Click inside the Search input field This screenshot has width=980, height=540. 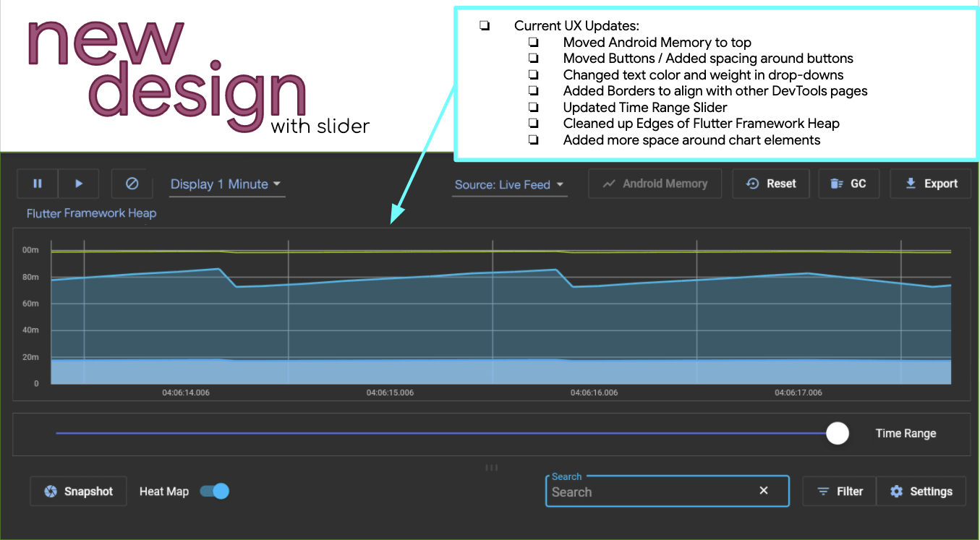(x=651, y=492)
